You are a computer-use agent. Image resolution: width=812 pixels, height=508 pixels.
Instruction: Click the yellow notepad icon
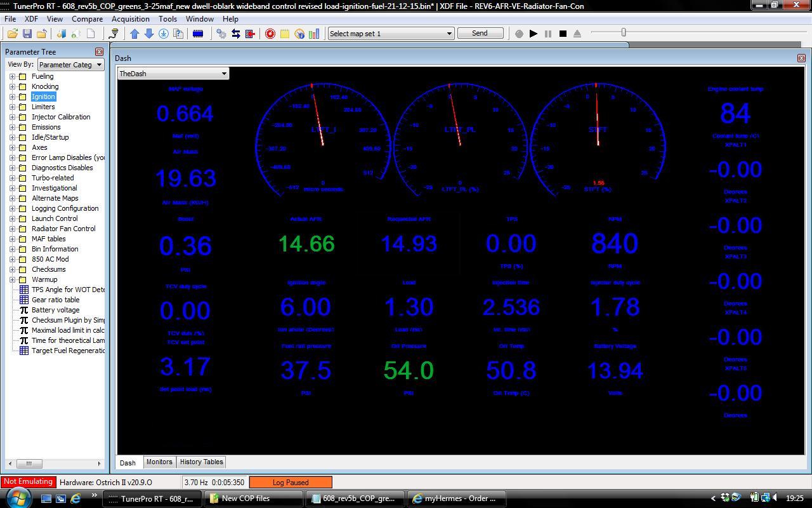285,34
